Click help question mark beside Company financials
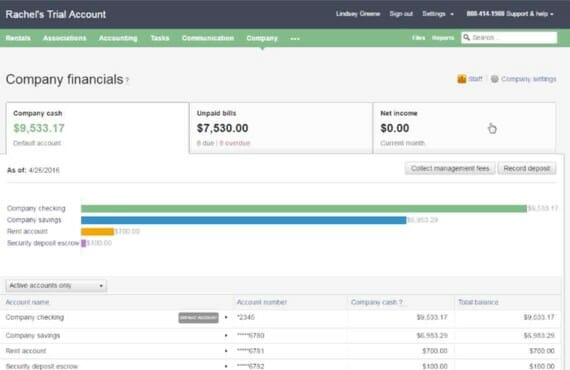 [127, 80]
